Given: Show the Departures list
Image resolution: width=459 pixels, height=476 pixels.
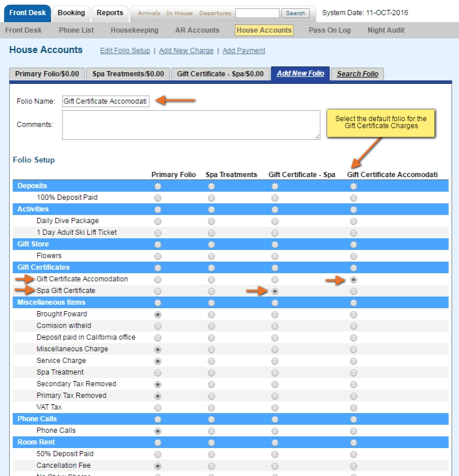Looking at the screenshot, I should click(x=215, y=13).
